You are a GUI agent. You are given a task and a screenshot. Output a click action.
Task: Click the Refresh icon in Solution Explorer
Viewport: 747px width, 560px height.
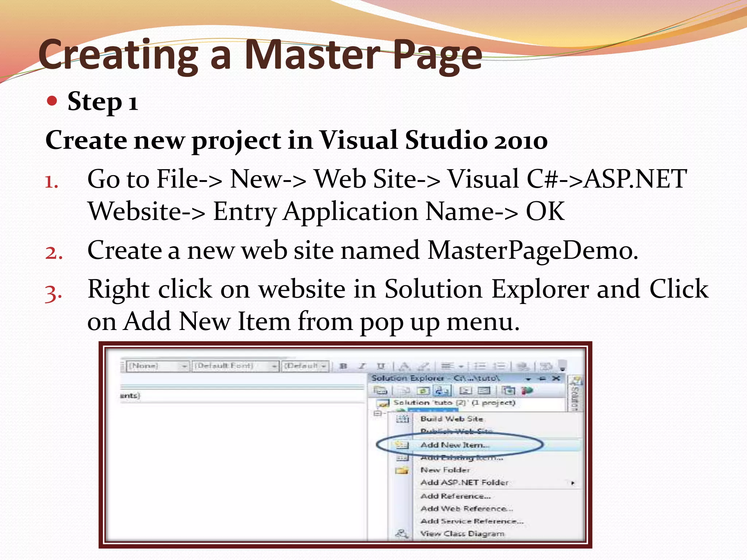(x=423, y=391)
